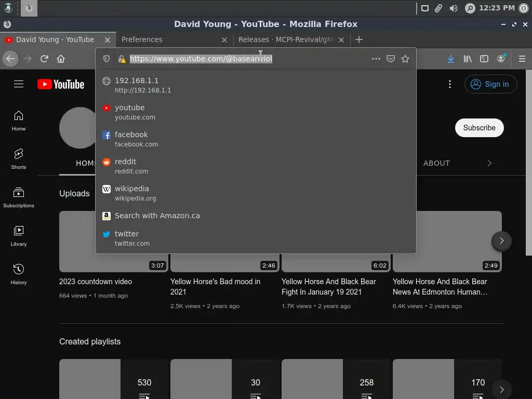Open Library bookmarks and history icon
Screen dimensions: 532x399
click(468, 59)
